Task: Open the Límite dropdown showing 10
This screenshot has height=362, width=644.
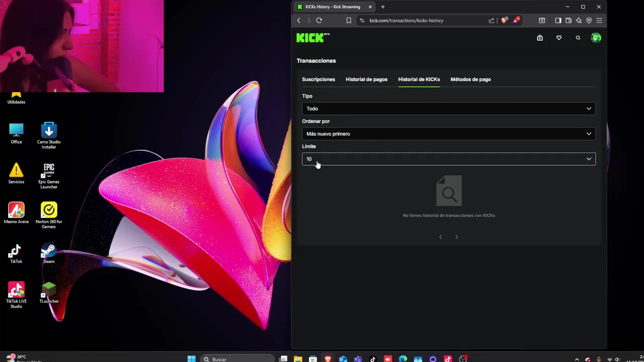Action: click(x=449, y=159)
